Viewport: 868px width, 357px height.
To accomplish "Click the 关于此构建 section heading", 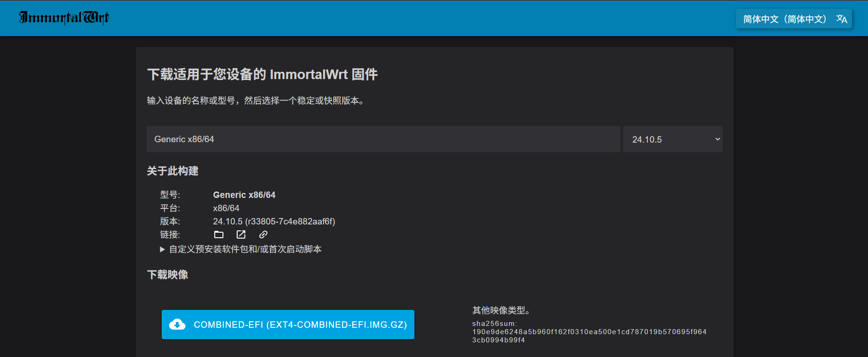I will click(x=173, y=171).
